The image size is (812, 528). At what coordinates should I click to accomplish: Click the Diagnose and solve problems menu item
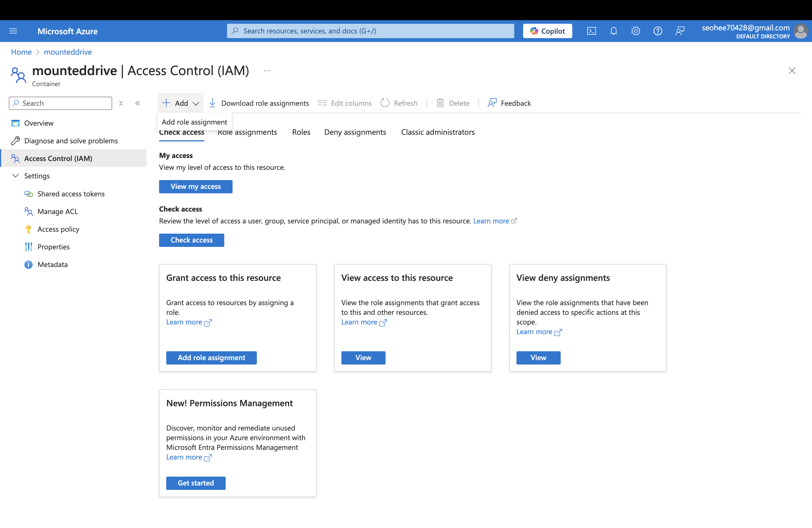click(x=71, y=140)
